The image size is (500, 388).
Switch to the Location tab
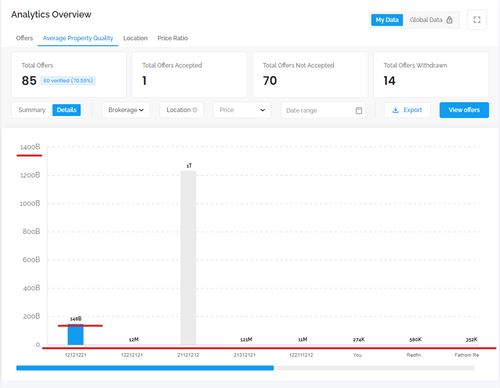pyautogui.click(x=135, y=38)
